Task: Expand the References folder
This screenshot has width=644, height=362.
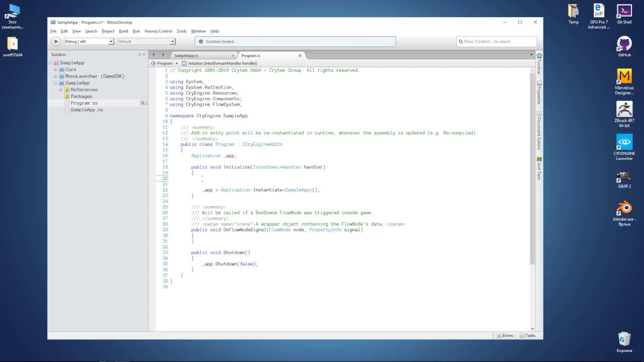Action: (x=61, y=89)
